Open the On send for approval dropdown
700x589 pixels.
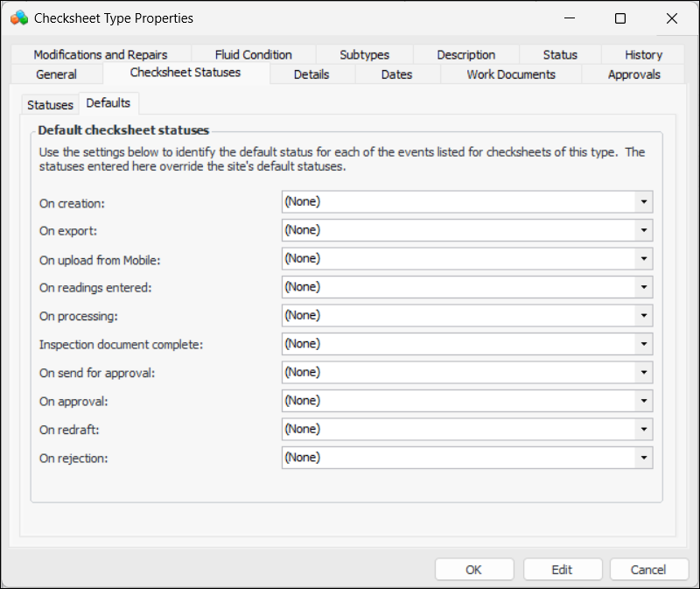point(643,372)
